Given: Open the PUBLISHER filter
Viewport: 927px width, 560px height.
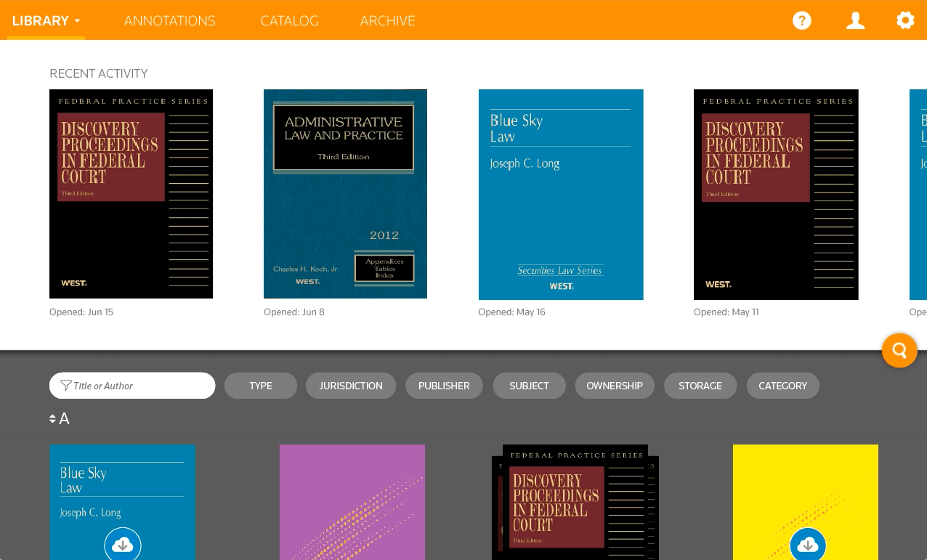Looking at the screenshot, I should click(444, 386).
